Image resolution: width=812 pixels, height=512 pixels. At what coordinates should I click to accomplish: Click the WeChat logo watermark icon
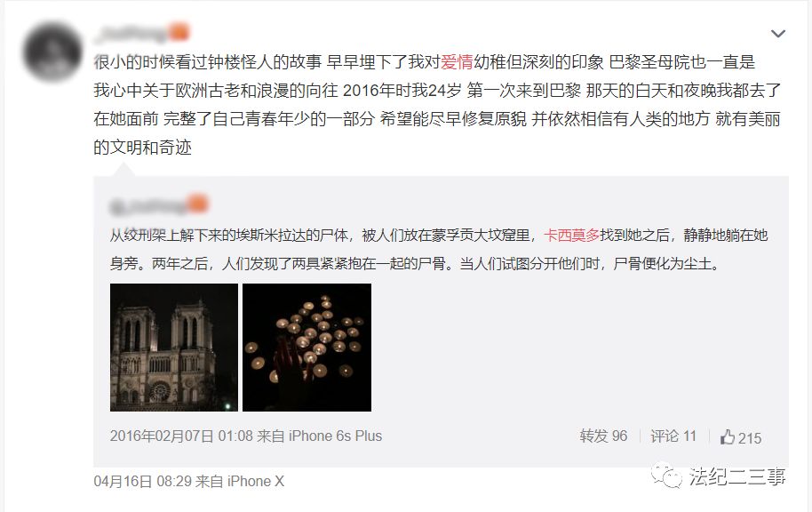tap(666, 476)
